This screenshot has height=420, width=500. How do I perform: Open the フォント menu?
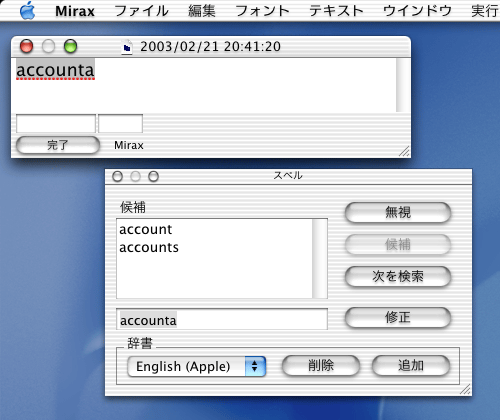(262, 11)
